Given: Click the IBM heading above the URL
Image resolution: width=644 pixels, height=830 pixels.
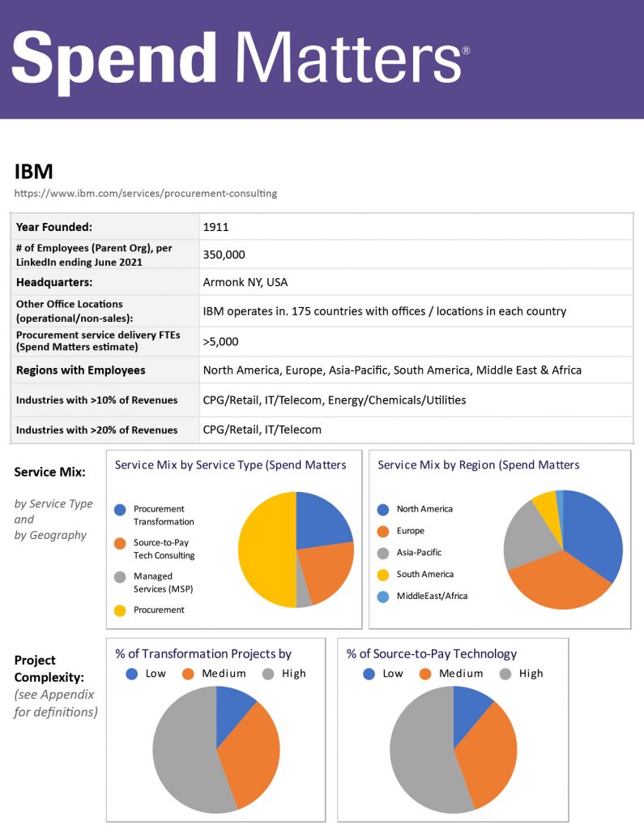Looking at the screenshot, I should (33, 172).
